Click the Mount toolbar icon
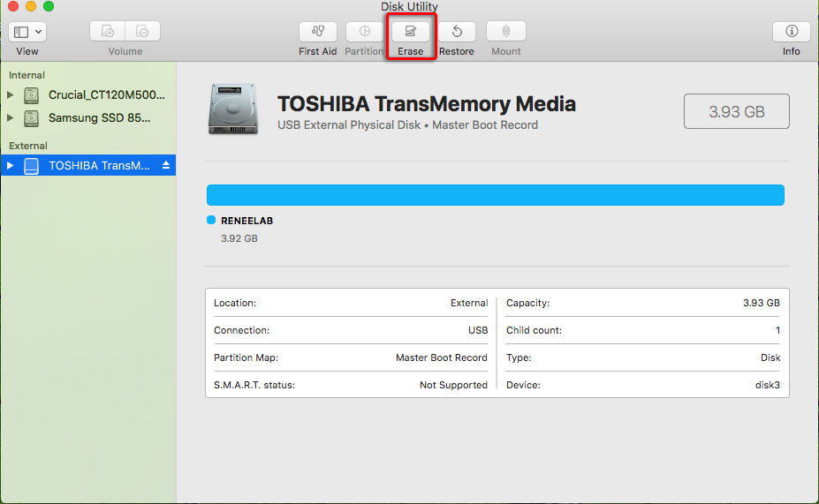This screenshot has height=504, width=819. [x=505, y=32]
